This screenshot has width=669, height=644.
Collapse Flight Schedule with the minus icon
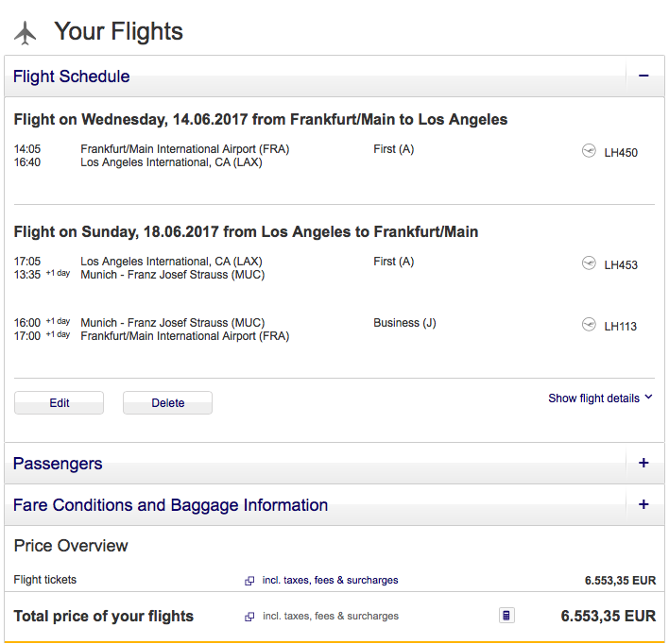tap(643, 76)
